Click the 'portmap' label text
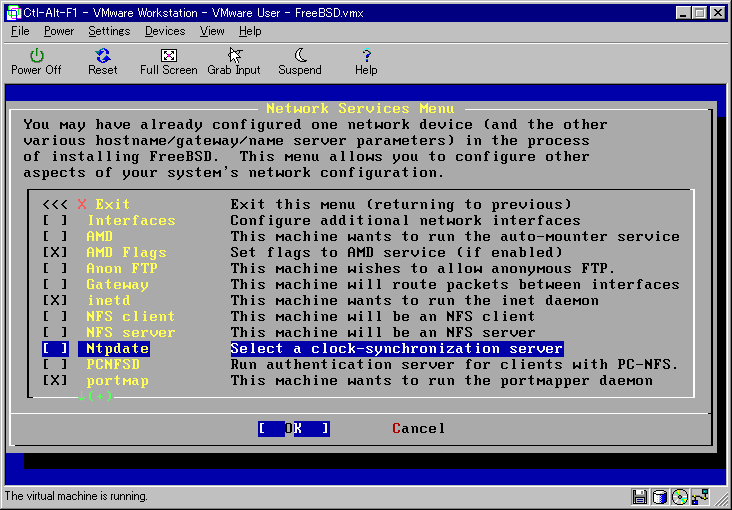Viewport: 732px width, 510px height. [x=118, y=381]
